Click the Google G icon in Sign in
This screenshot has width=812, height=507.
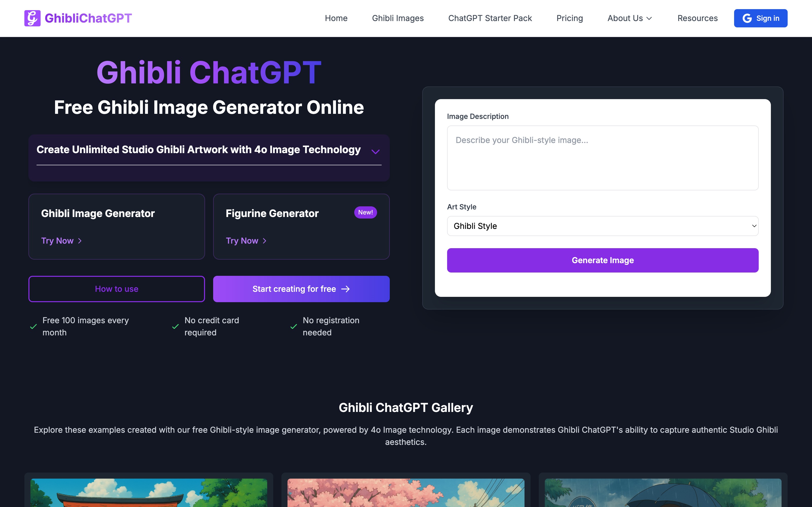[x=747, y=18]
